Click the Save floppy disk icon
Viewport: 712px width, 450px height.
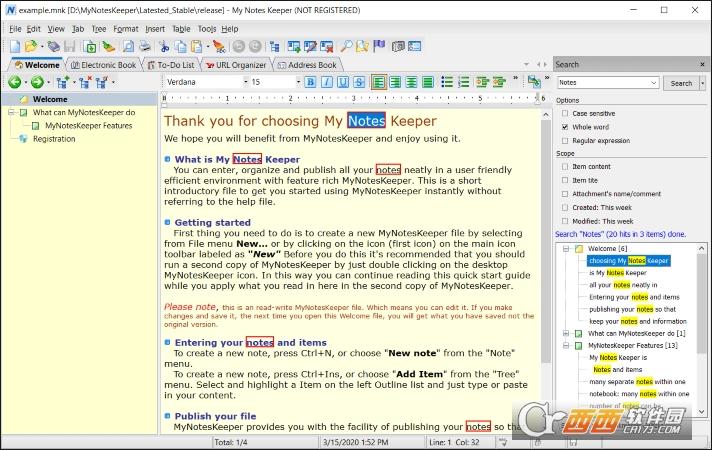69,46
